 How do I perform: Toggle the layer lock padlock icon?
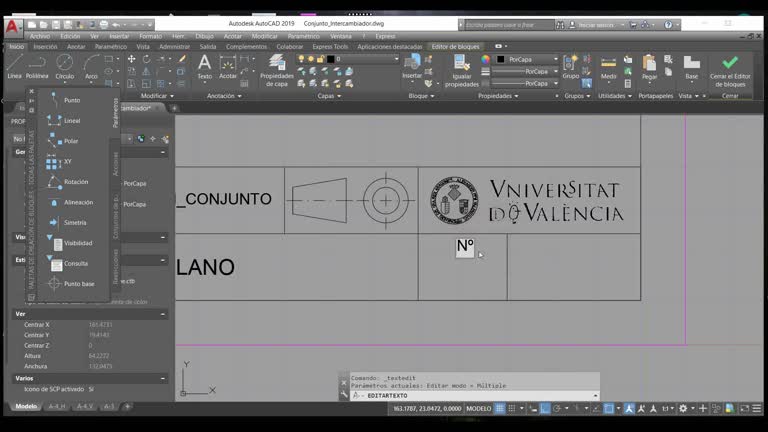click(320, 59)
